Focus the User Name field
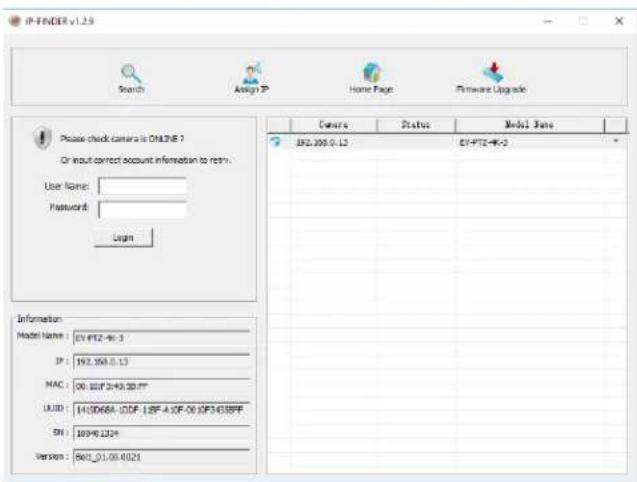The height and width of the screenshot is (482, 637). click(x=143, y=187)
